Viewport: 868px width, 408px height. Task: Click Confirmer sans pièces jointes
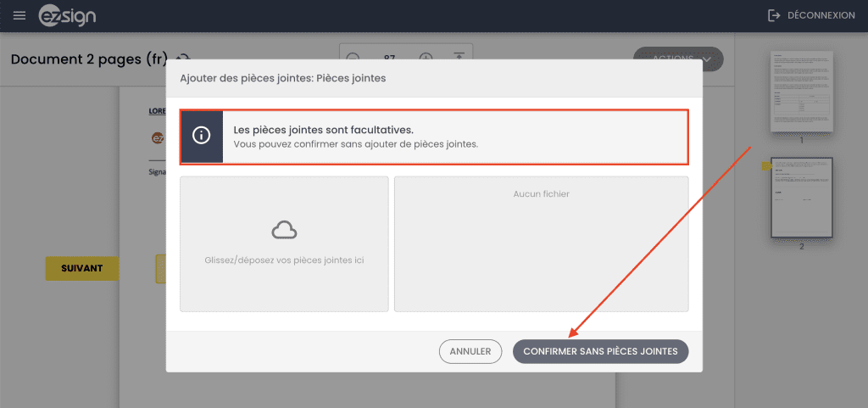600,351
